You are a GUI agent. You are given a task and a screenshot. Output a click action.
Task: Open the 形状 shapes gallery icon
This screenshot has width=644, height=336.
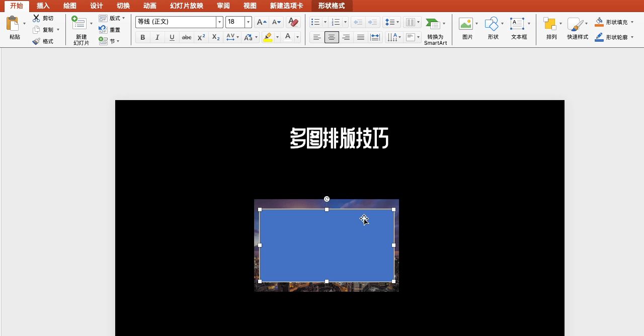pos(491,24)
